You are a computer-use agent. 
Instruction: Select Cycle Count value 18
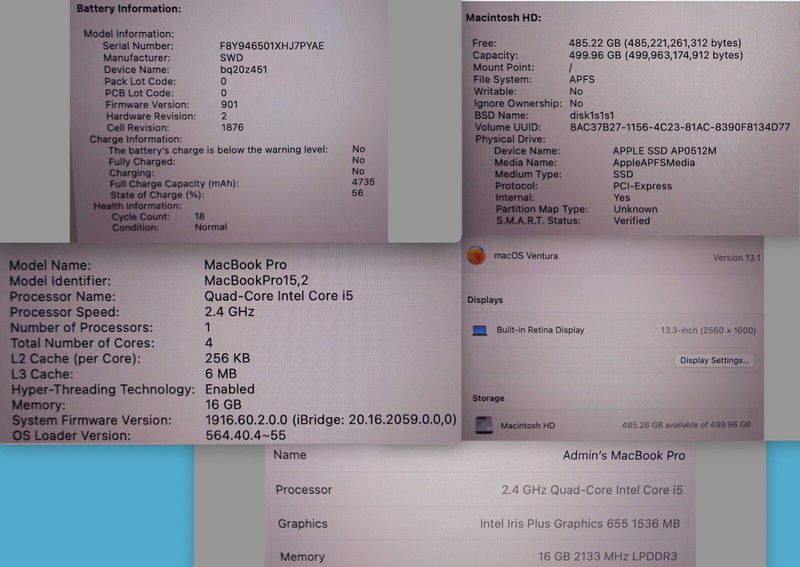click(199, 216)
